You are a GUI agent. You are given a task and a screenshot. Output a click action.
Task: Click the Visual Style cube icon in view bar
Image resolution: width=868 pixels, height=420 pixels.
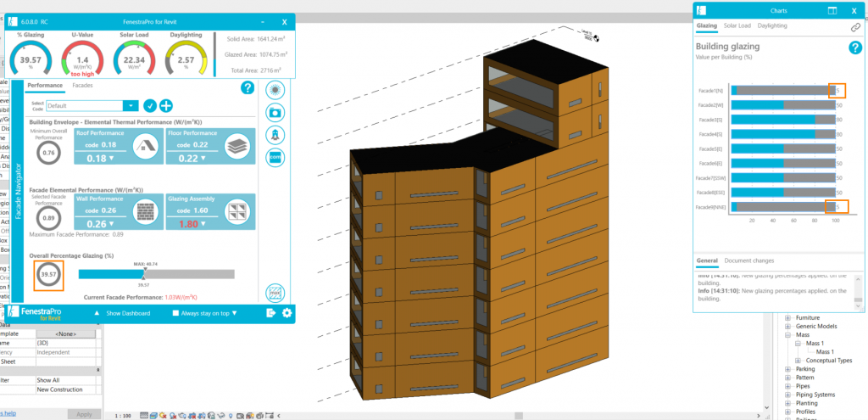click(x=154, y=415)
